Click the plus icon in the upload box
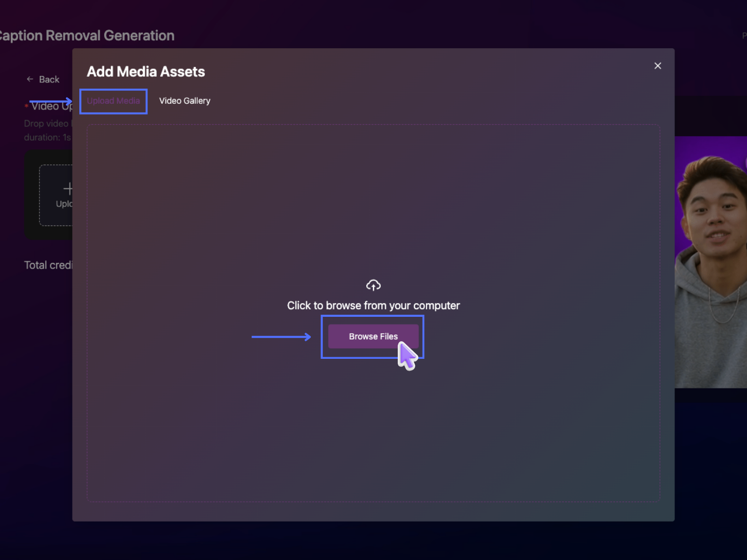This screenshot has width=747, height=560. pyautogui.click(x=67, y=188)
